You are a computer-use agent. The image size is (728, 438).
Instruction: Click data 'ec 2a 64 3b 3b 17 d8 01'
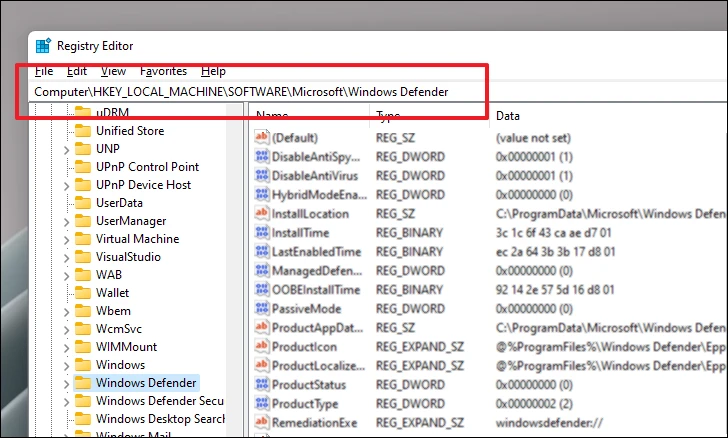[x=555, y=252]
